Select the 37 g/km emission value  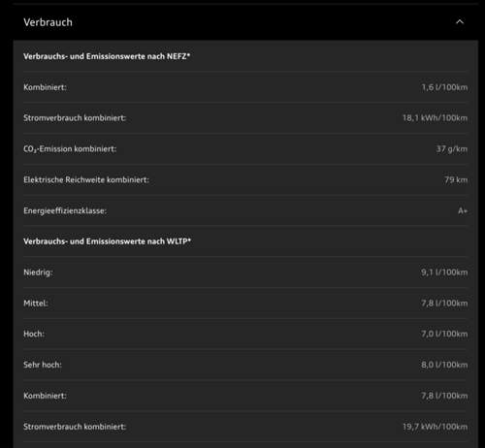click(x=452, y=149)
